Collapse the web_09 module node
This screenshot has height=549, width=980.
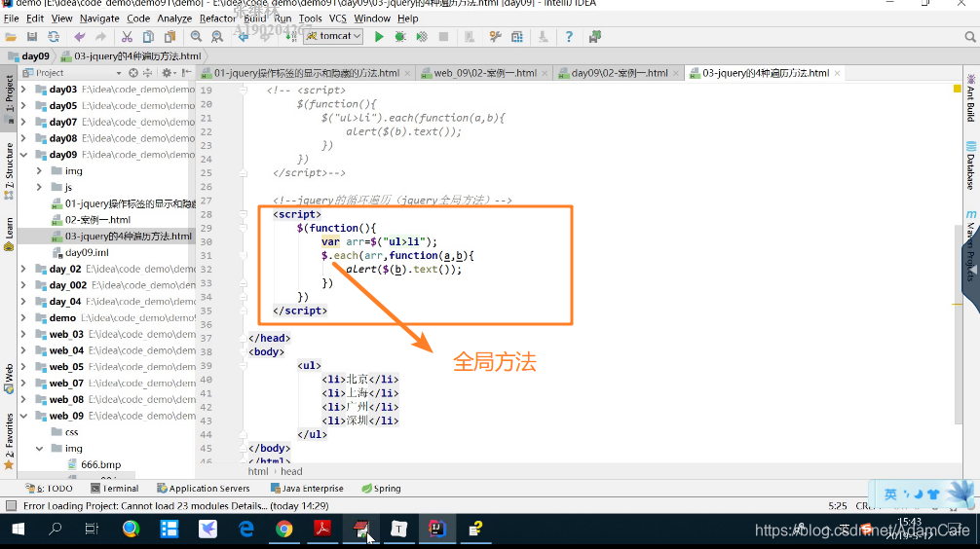click(x=23, y=416)
